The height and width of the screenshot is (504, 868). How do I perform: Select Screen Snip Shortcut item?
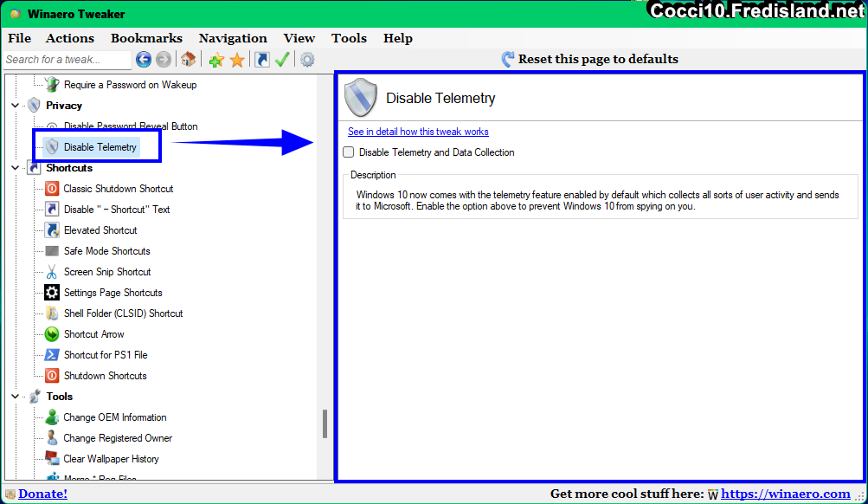tap(107, 271)
